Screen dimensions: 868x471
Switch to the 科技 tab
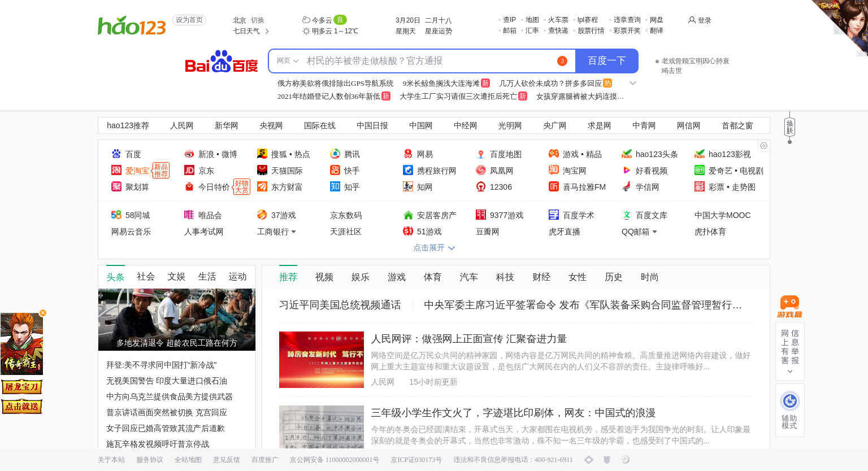coord(505,277)
